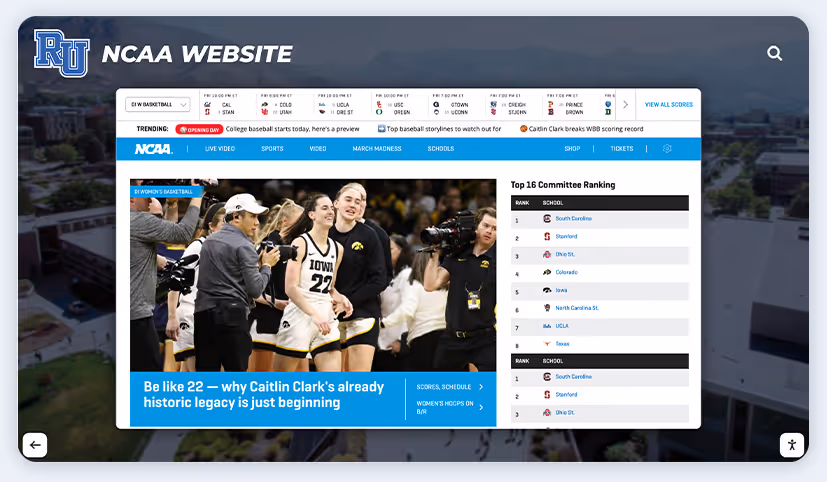Screen dimensions: 827x482
Task: Go to Tickets in nav bar
Action: [x=622, y=149]
